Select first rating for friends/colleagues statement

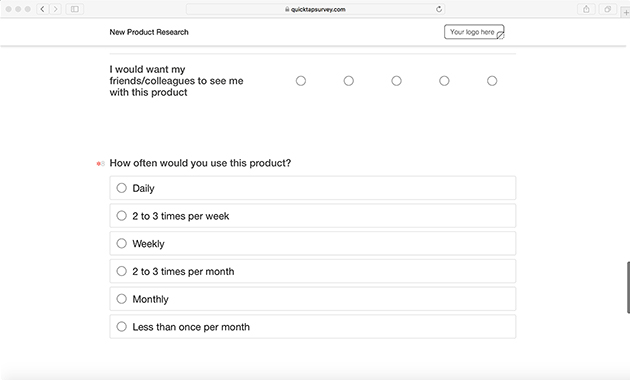tap(301, 81)
